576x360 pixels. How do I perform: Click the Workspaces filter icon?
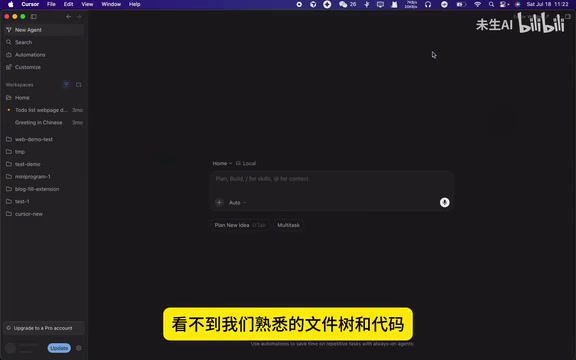point(66,84)
